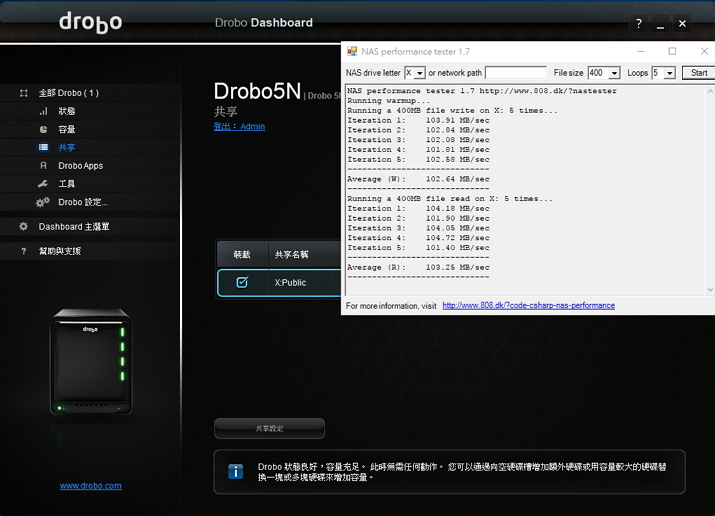Click the Average (R) 103.25 MB/sec line
Image resolution: width=715 pixels, height=516 pixels.
point(418,268)
